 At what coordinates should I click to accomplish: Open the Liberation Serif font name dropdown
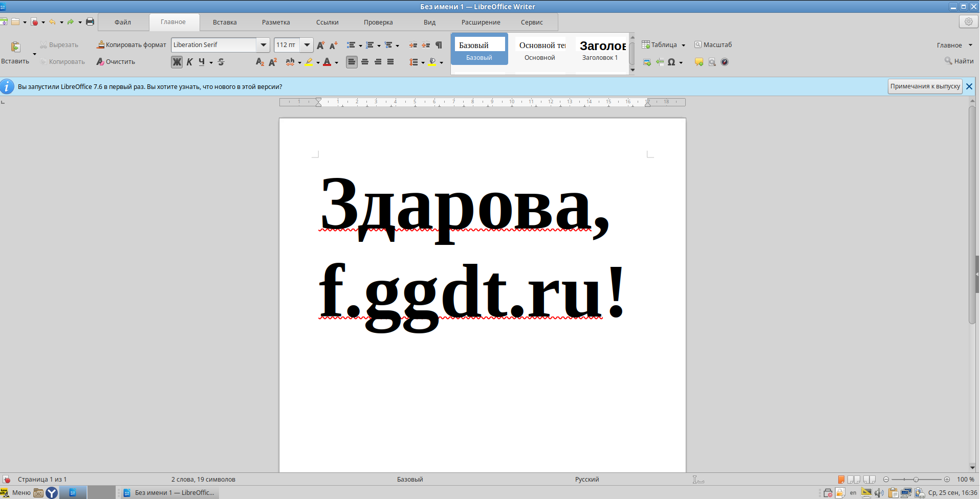(x=263, y=45)
